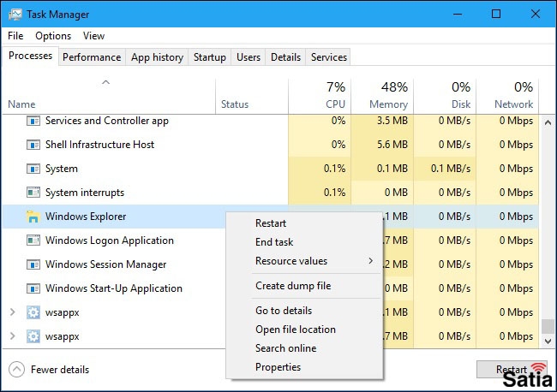Click the scrollbar down arrow
The height and width of the screenshot is (392, 557).
548,342
